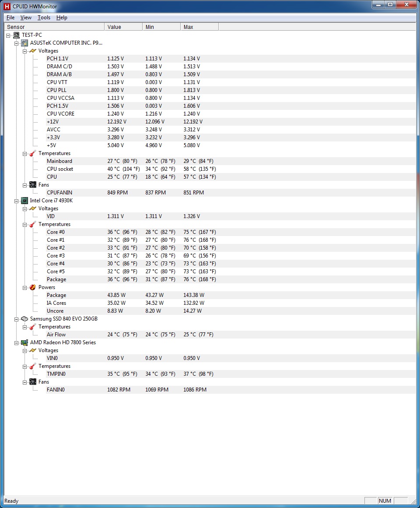Click the Intel Core i7 4930K chip icon
The image size is (420, 508).
24,201
